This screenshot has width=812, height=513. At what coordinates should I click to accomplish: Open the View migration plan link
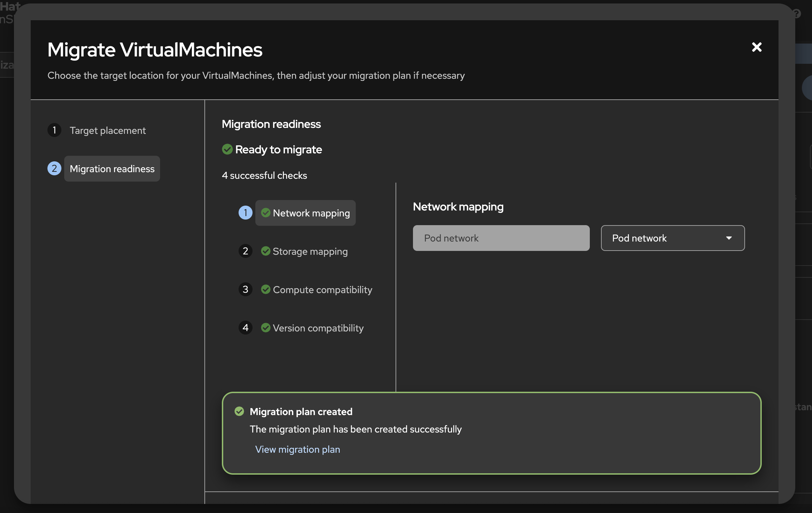tap(298, 449)
